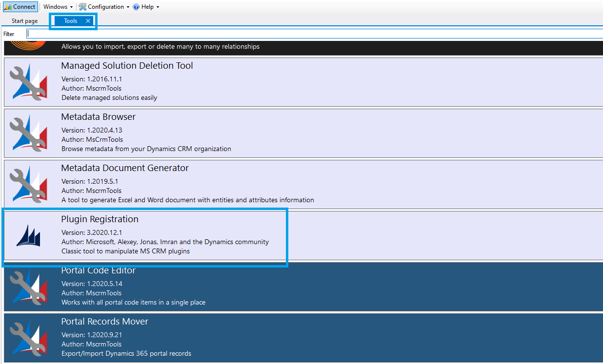
Task: Click 'Version: 3.2020.12.1' text
Action: tap(92, 232)
